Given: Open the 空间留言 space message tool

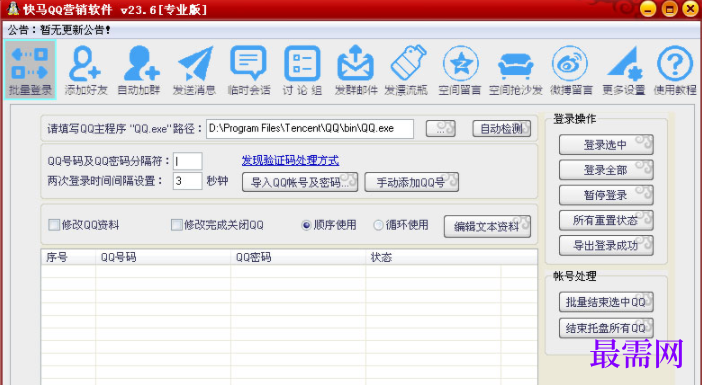Looking at the screenshot, I should click(x=460, y=70).
